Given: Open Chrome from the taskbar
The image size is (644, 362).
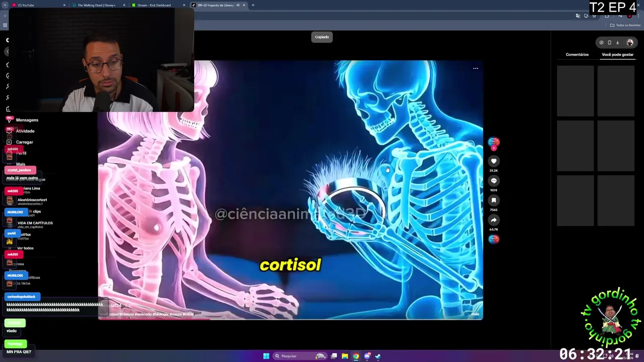Looking at the screenshot, I should (356, 356).
